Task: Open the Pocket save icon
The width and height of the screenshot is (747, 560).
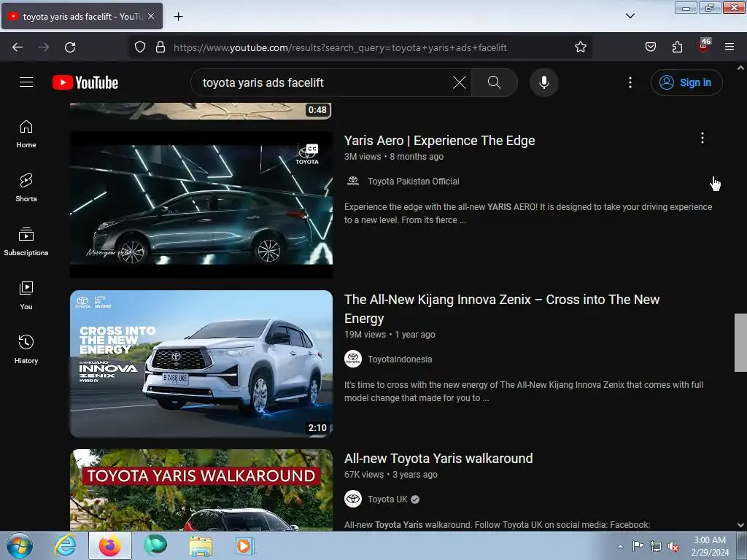Action: click(650, 47)
